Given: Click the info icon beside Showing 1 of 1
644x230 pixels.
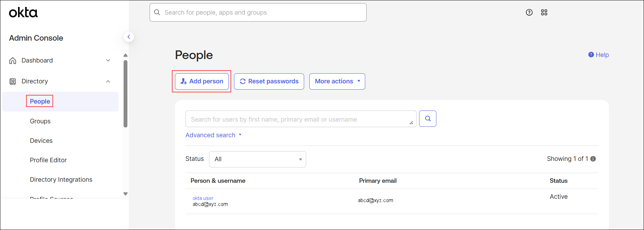Looking at the screenshot, I should (x=593, y=159).
